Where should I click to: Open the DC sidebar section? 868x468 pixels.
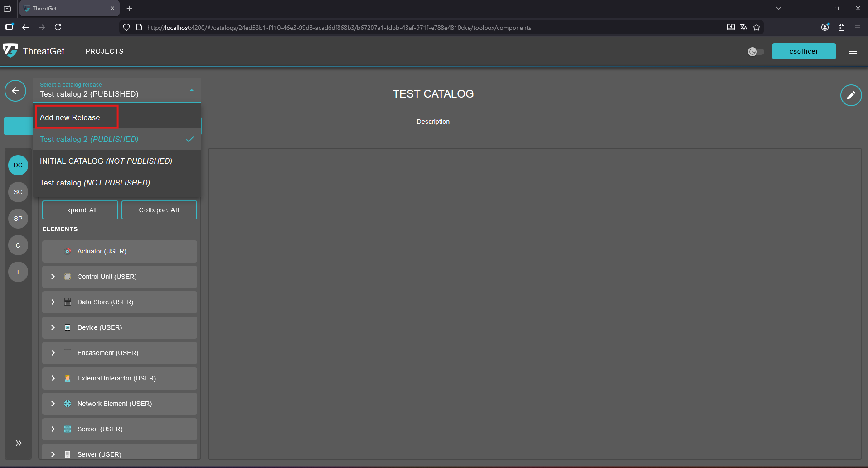[18, 165]
